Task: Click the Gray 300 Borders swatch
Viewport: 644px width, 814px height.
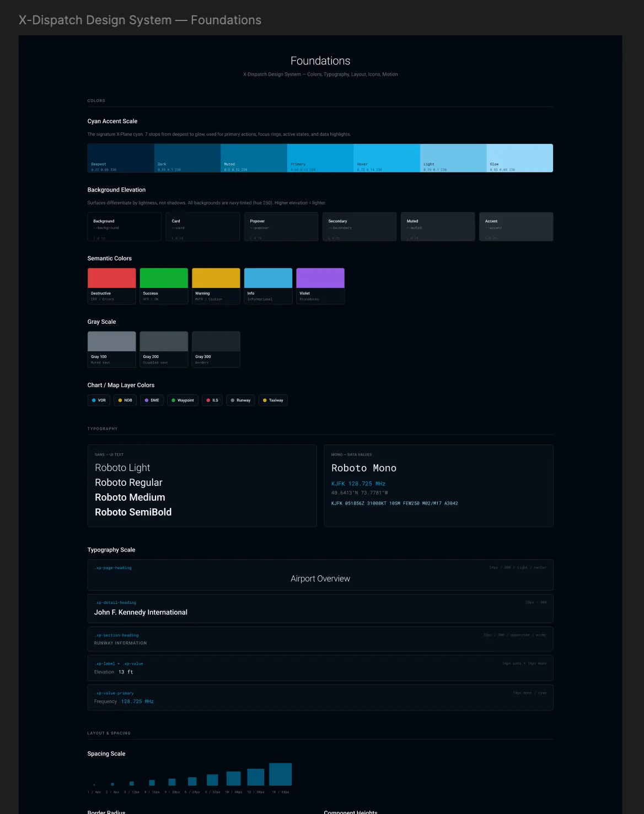Action: (216, 349)
